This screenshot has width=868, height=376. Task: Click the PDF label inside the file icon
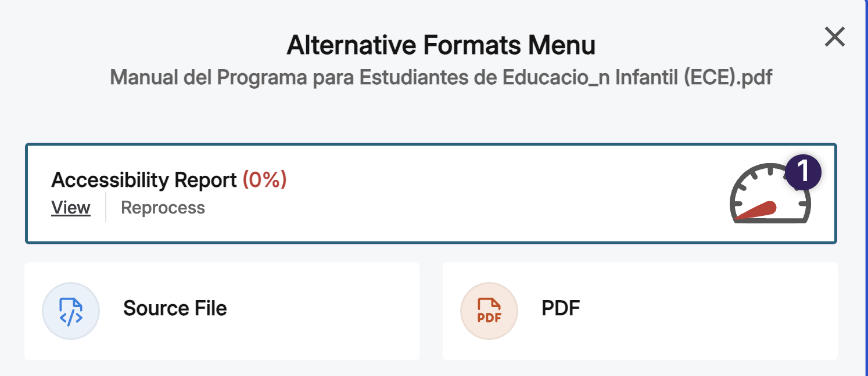[490, 316]
